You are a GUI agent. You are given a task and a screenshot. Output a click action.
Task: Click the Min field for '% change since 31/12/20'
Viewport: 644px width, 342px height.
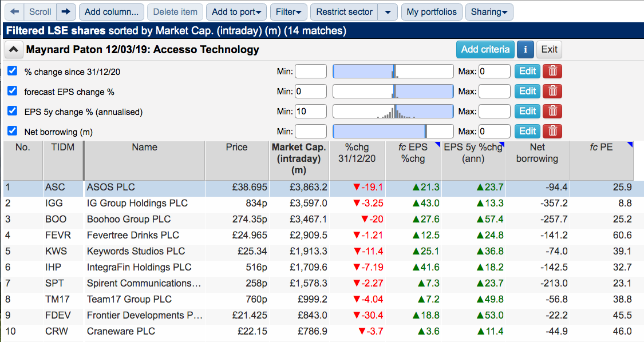[x=311, y=71]
